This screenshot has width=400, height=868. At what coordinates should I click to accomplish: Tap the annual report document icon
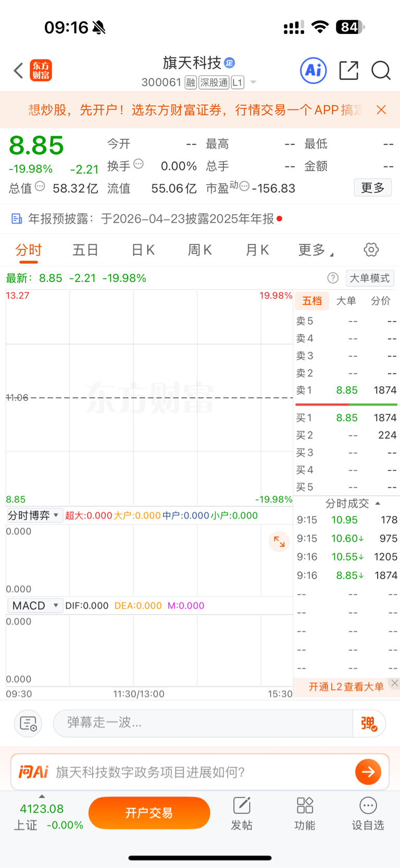coord(17,219)
